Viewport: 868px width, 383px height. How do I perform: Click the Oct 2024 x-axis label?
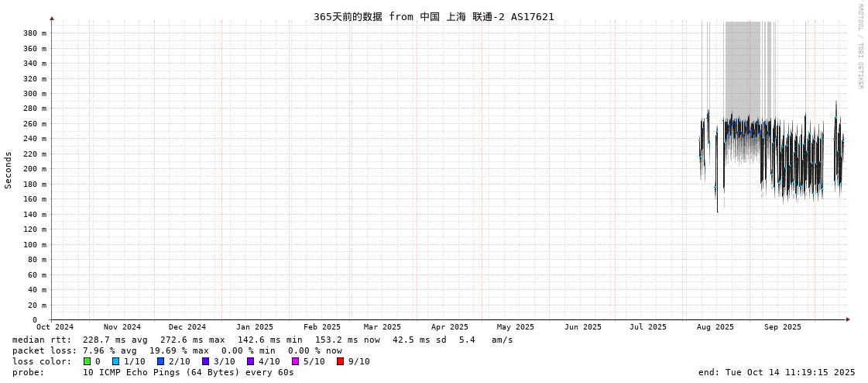55,327
